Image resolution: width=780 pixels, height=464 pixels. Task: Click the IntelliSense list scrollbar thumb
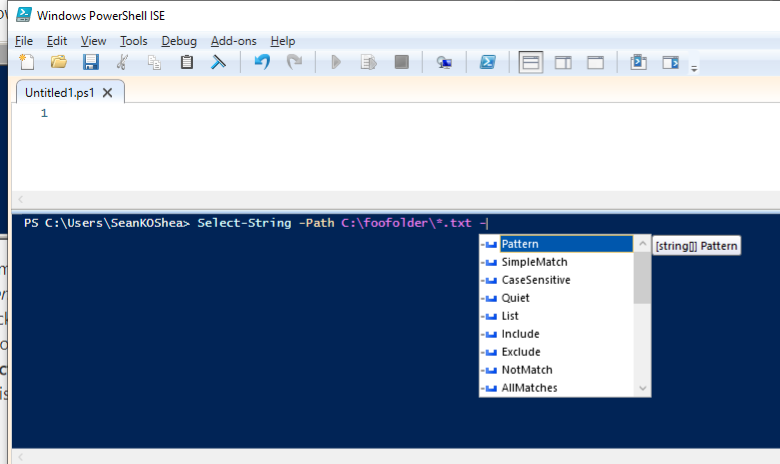(642, 278)
